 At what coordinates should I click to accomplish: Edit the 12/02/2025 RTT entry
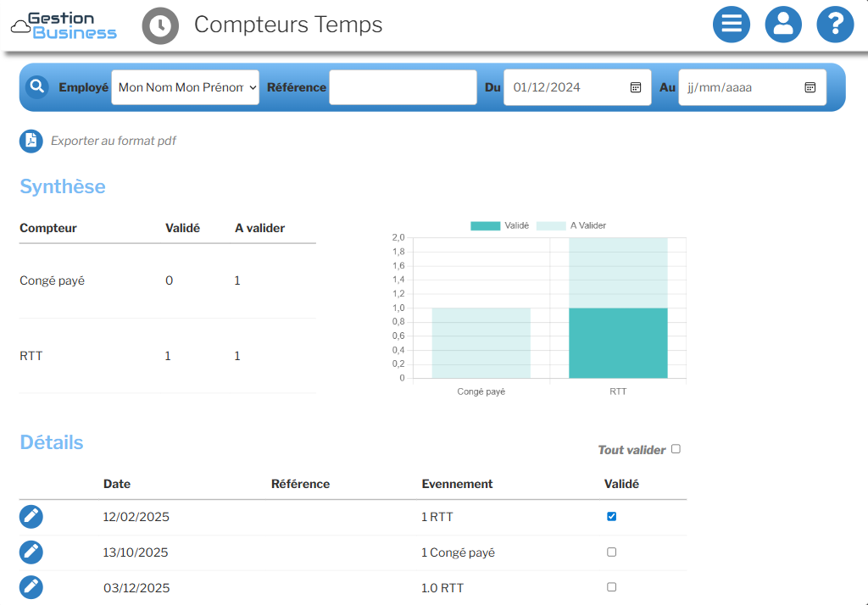click(x=31, y=517)
